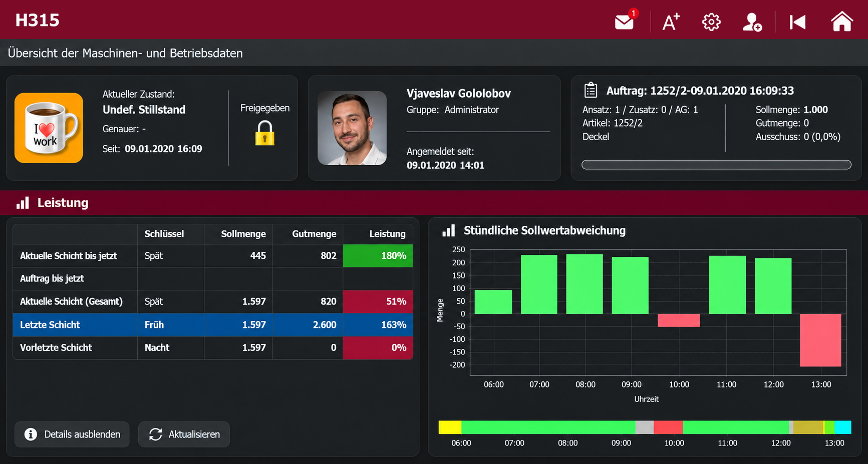
Task: Click the yellow segment in status timeline
Action: tap(450, 427)
